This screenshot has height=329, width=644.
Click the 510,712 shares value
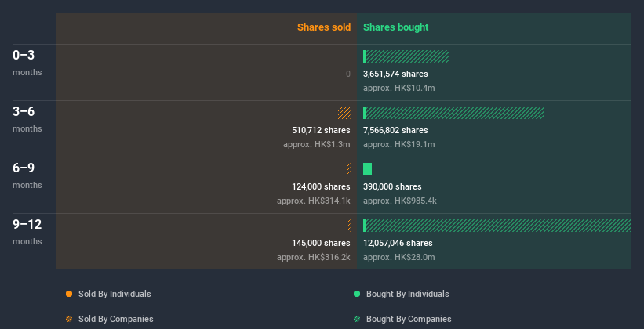[x=321, y=130]
